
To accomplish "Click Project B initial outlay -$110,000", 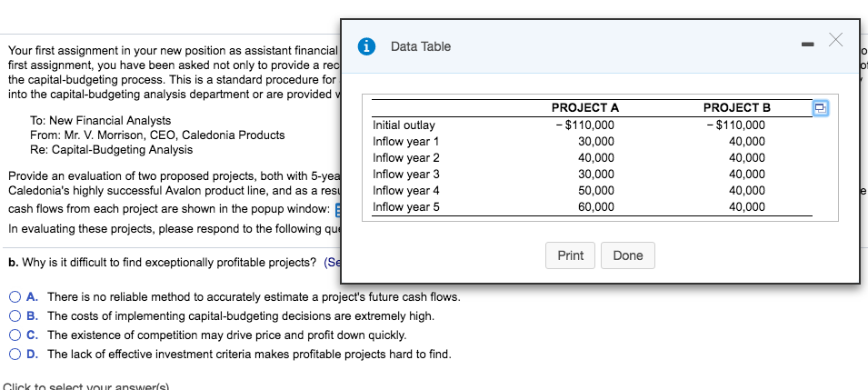I will click(735, 125).
